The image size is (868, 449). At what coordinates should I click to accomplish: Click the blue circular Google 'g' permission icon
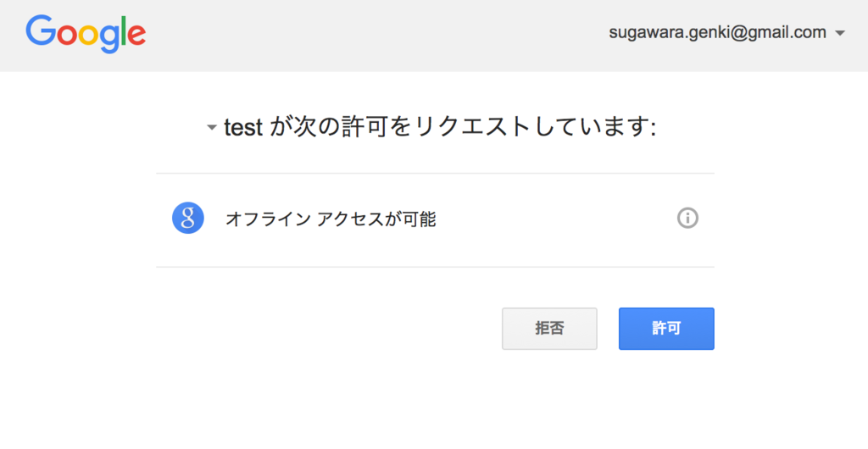pyautogui.click(x=187, y=219)
